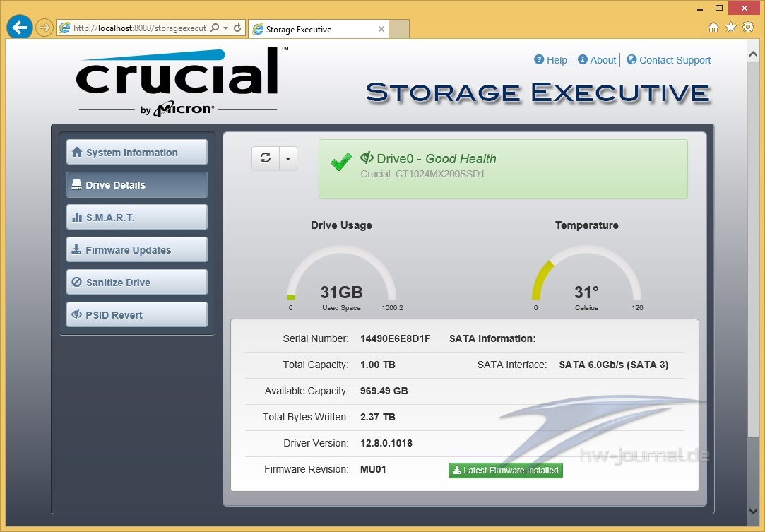
Task: Click the Drive Usage gauge
Action: coord(341,278)
